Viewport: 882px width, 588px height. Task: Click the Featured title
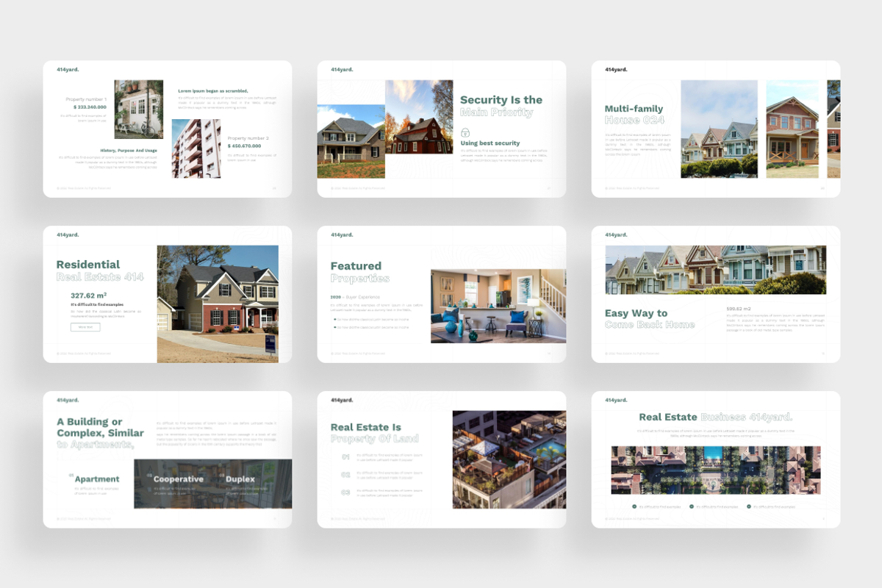(x=356, y=266)
